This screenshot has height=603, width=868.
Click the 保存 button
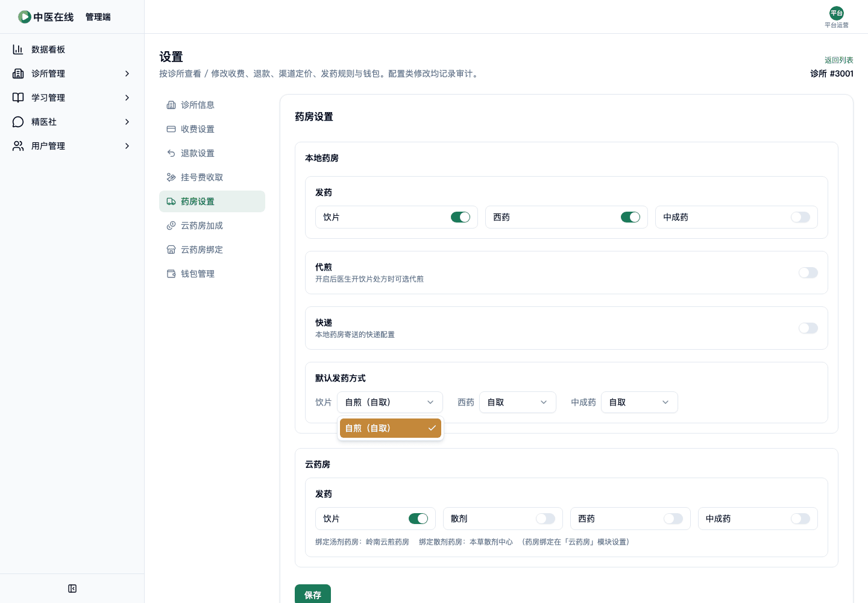click(x=313, y=595)
